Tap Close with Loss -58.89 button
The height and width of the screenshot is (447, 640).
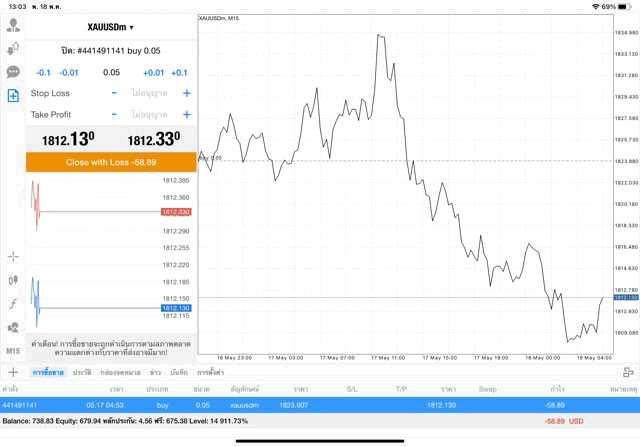pyautogui.click(x=111, y=162)
